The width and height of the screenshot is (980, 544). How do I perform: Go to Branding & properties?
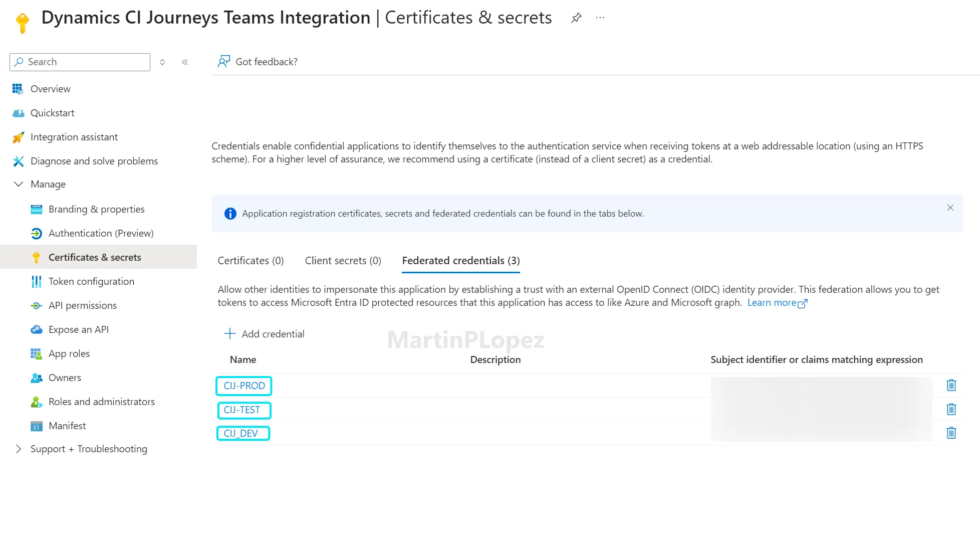click(97, 210)
